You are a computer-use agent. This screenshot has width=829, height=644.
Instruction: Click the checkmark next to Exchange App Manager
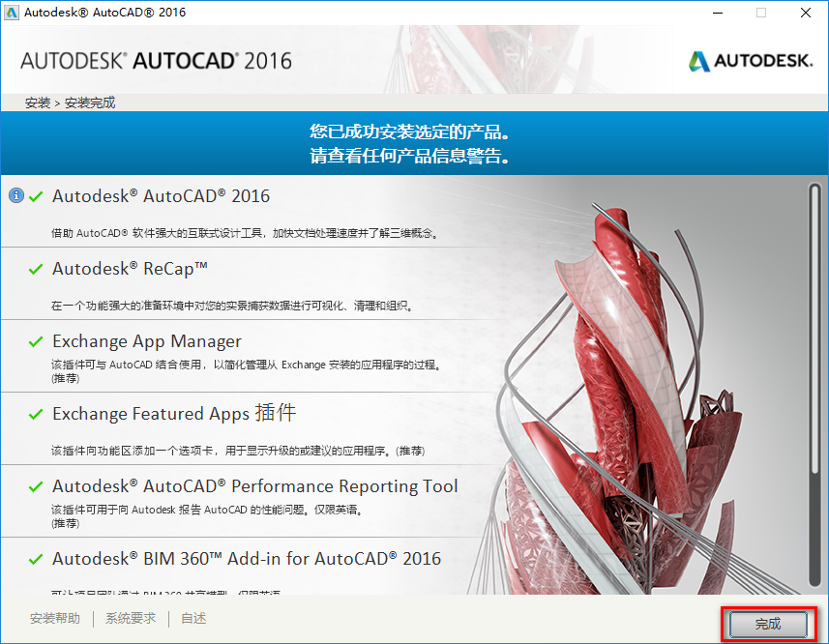click(x=36, y=341)
